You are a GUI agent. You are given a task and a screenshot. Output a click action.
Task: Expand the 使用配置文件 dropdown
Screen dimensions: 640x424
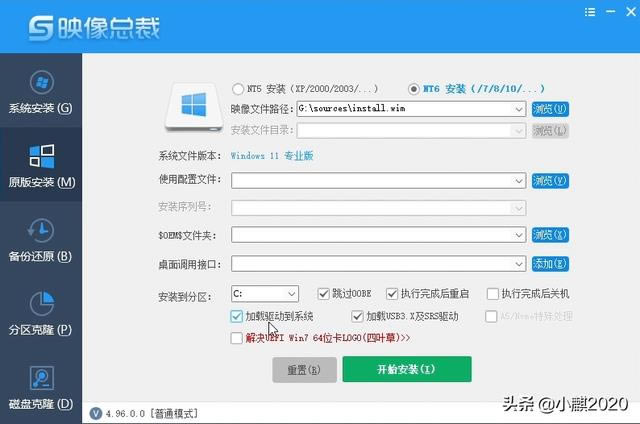click(x=518, y=181)
